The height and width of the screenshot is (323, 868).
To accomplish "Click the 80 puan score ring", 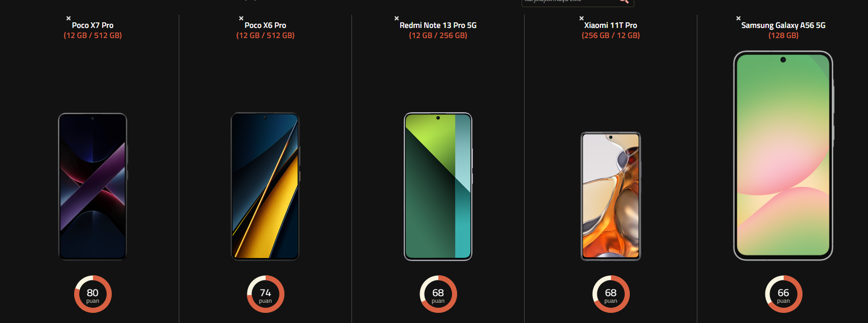I will click(93, 294).
